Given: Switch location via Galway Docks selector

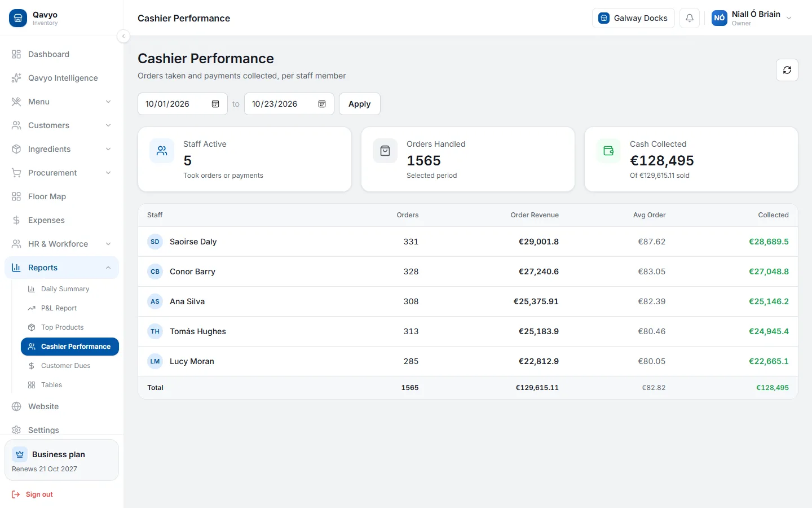Looking at the screenshot, I should (x=633, y=18).
